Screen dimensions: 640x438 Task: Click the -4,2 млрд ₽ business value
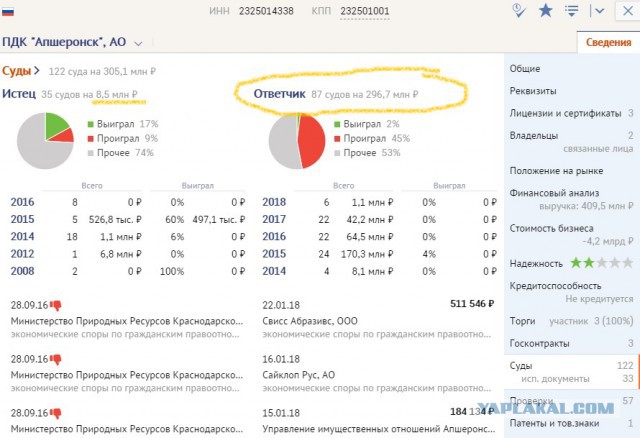[x=608, y=241]
